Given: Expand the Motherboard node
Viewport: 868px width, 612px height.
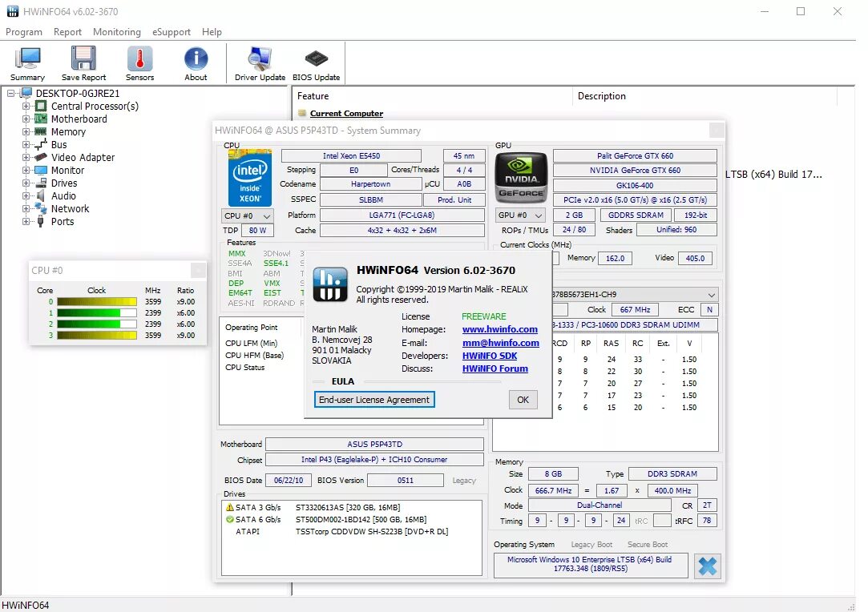Looking at the screenshot, I should 26,119.
